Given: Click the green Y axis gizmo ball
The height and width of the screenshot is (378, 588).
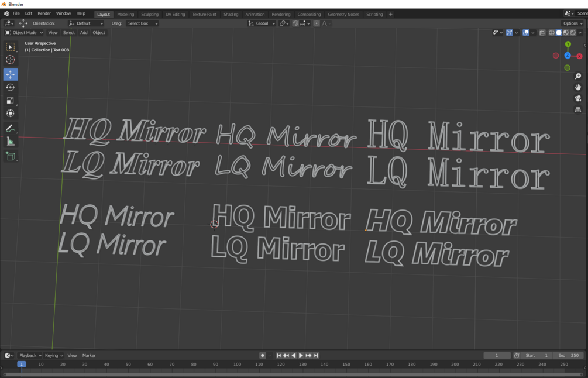Looking at the screenshot, I should pos(568,44).
